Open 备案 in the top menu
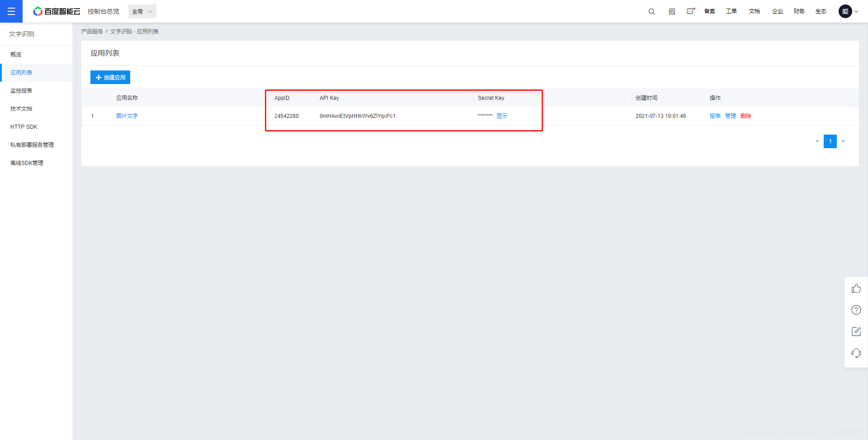Image resolution: width=868 pixels, height=440 pixels. point(710,11)
